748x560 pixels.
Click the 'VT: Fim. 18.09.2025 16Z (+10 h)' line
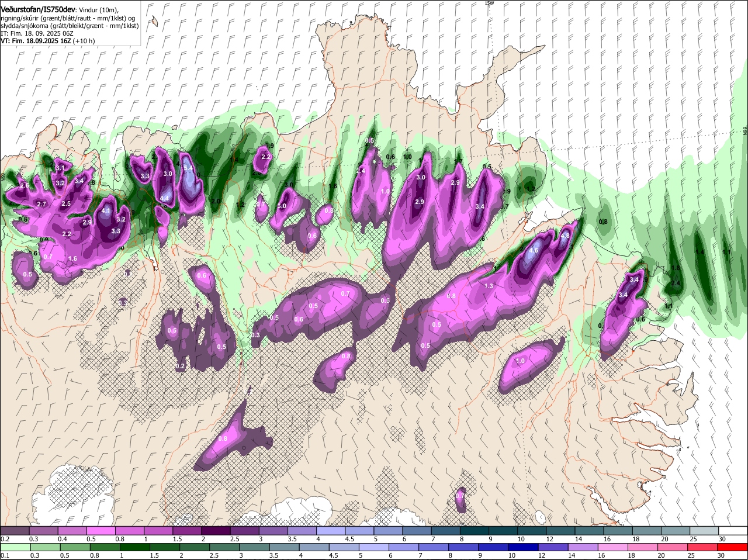coord(48,42)
